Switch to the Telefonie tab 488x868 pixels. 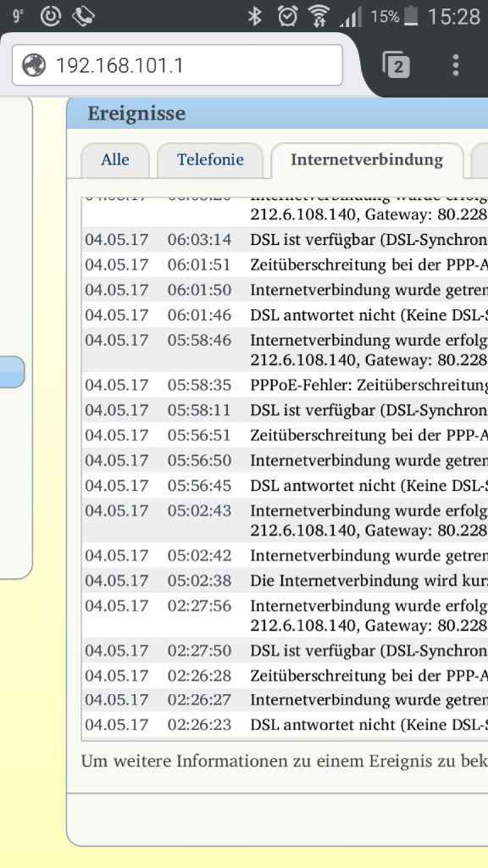(x=210, y=160)
